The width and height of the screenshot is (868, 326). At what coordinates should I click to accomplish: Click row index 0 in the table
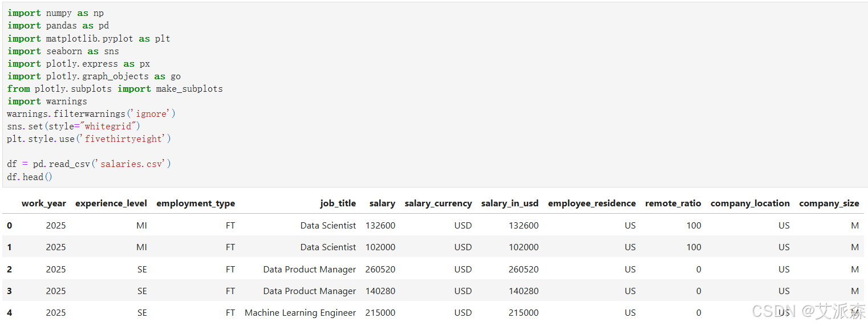click(x=9, y=226)
